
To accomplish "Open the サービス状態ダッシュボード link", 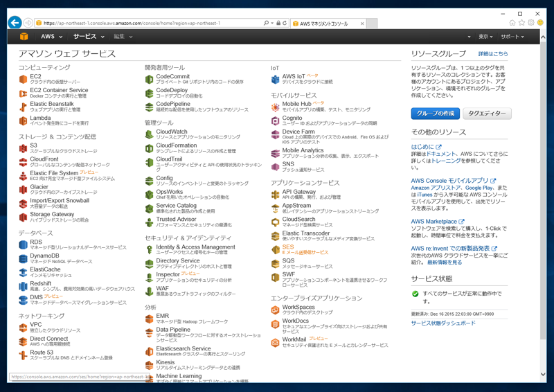I will tap(443, 323).
